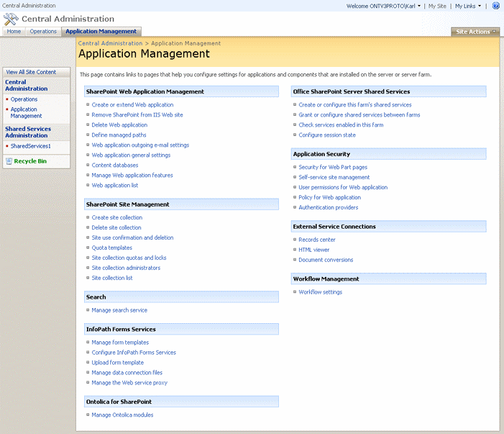The width and height of the screenshot is (504, 434).
Task: Open Grant or configure shared services between farms
Action: (x=359, y=115)
